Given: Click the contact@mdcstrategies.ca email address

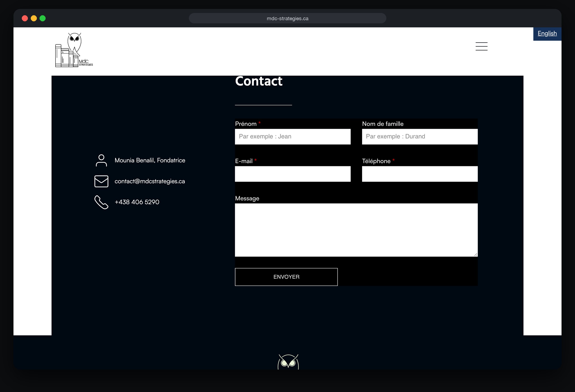Looking at the screenshot, I should click(x=150, y=182).
